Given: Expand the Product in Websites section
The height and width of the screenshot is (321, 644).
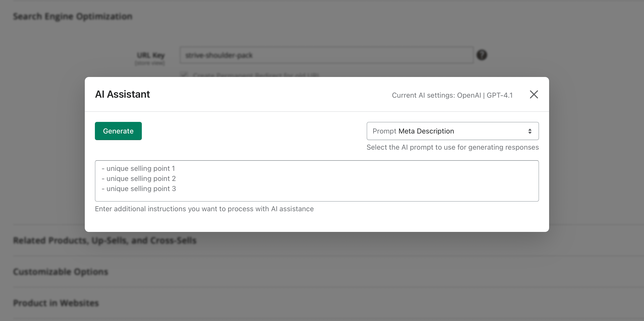Looking at the screenshot, I should click(56, 303).
